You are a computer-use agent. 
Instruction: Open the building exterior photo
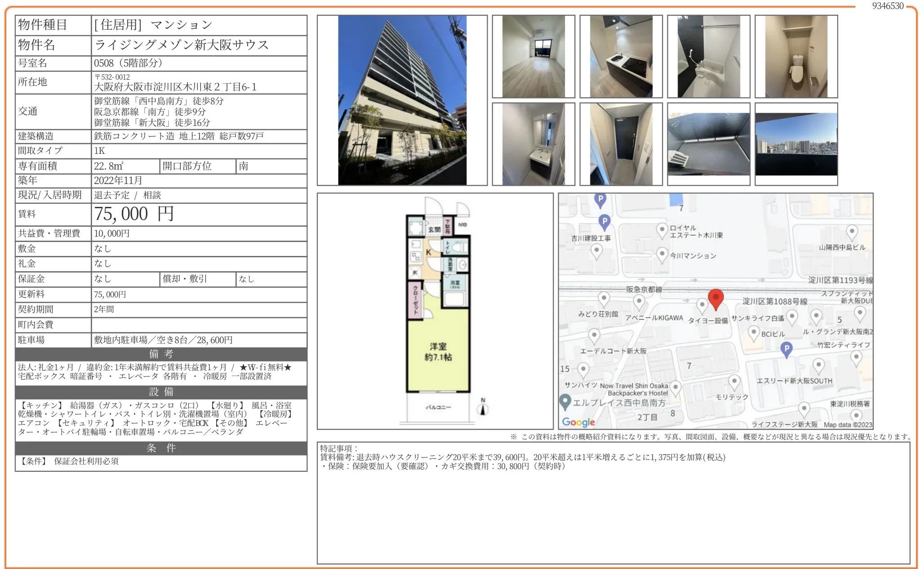402,100
